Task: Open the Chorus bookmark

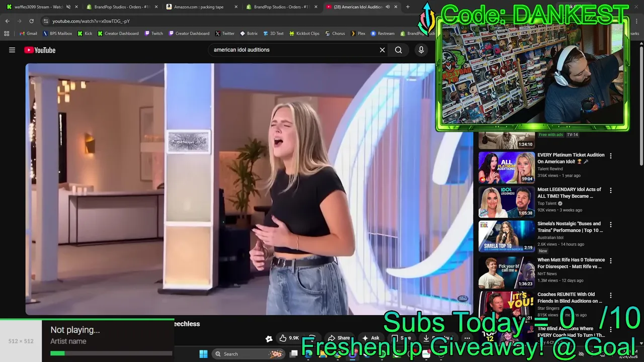Action: [335, 34]
